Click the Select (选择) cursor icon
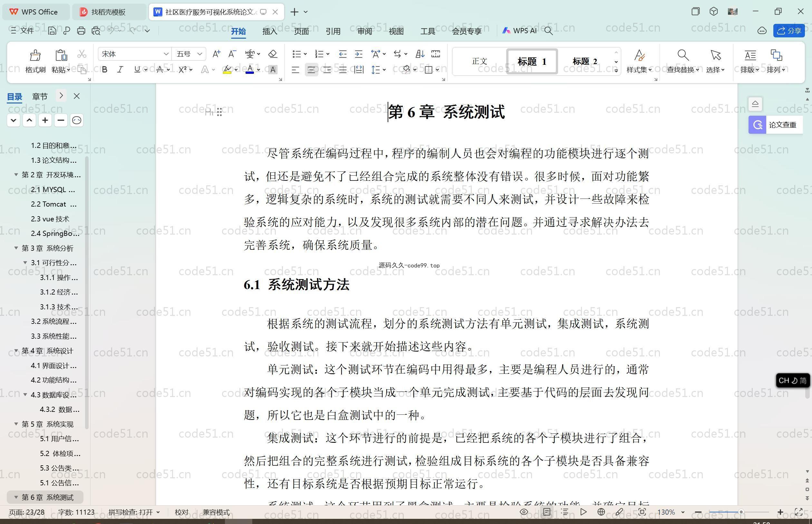 coord(715,55)
